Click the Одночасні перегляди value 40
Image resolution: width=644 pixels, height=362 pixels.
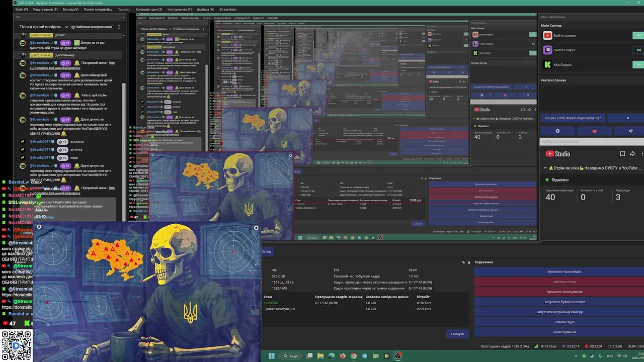click(x=550, y=197)
